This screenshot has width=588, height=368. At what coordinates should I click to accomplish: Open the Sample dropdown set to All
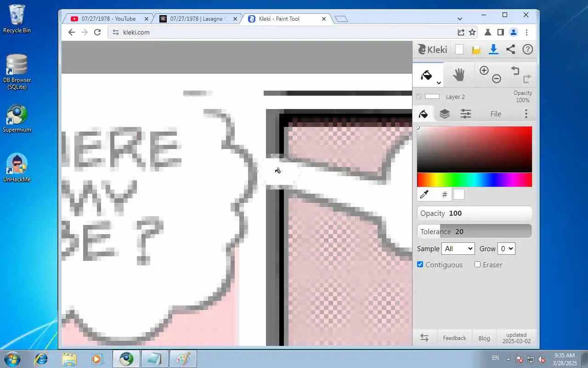[458, 248]
